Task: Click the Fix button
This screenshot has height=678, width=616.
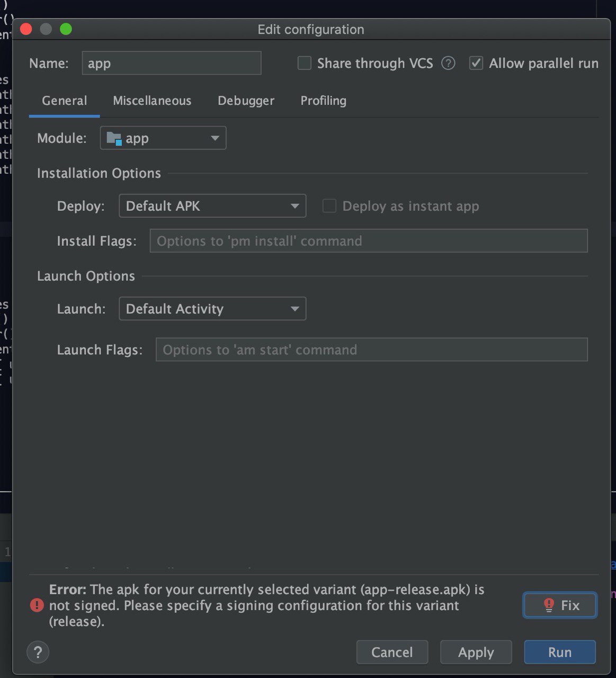Action: click(560, 605)
